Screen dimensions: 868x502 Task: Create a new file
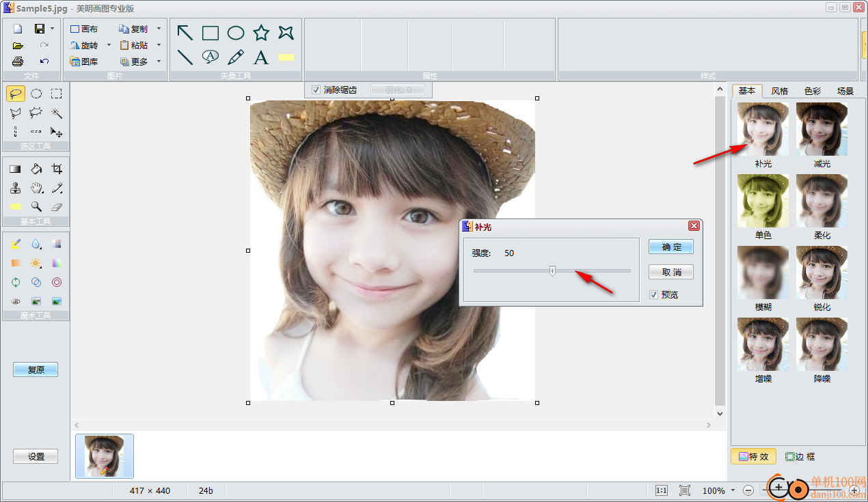point(18,29)
